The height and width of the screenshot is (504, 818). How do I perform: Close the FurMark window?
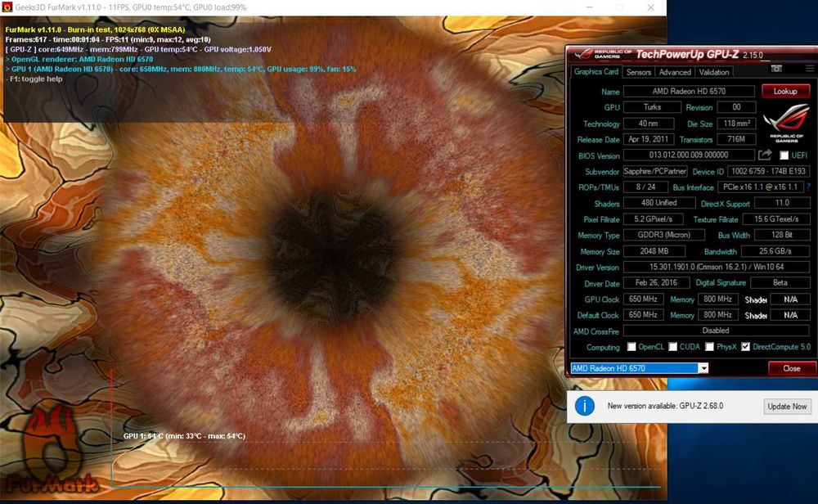[650, 7]
